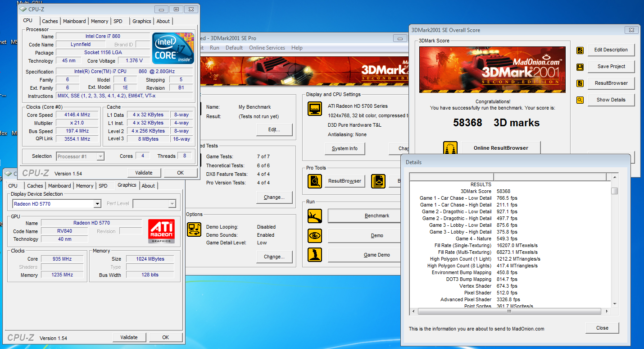Click the CPU-Z title bar icon
This screenshot has width=644, height=349.
point(23,9)
